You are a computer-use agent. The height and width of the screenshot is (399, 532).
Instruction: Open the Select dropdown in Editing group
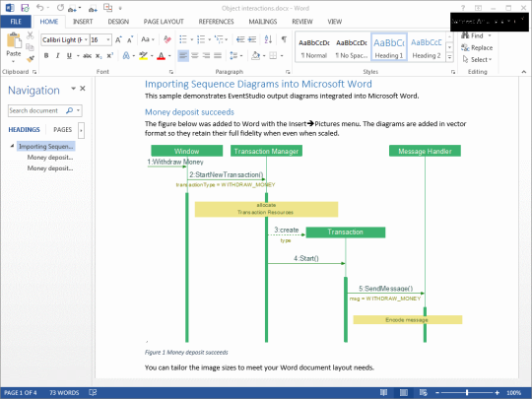pyautogui.click(x=477, y=60)
